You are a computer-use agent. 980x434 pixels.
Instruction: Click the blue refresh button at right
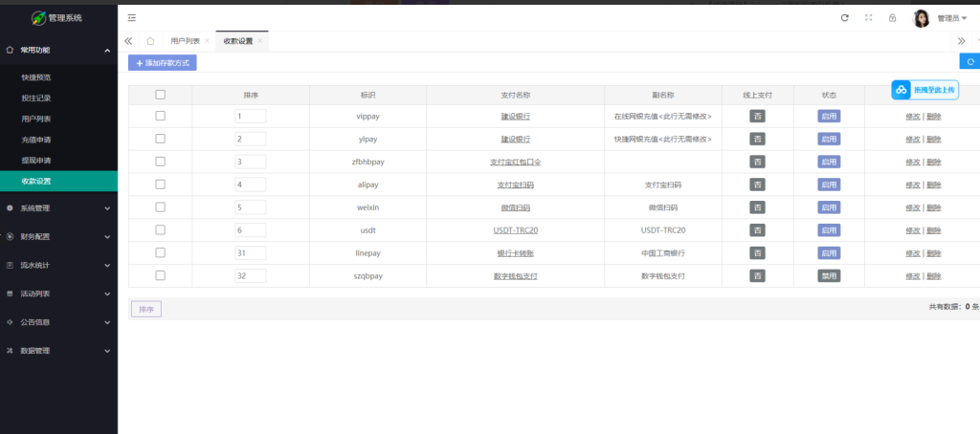(x=970, y=62)
